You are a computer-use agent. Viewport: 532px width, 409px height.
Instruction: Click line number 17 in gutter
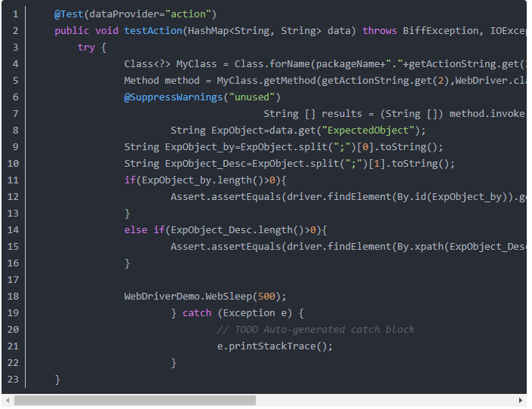[x=13, y=280]
